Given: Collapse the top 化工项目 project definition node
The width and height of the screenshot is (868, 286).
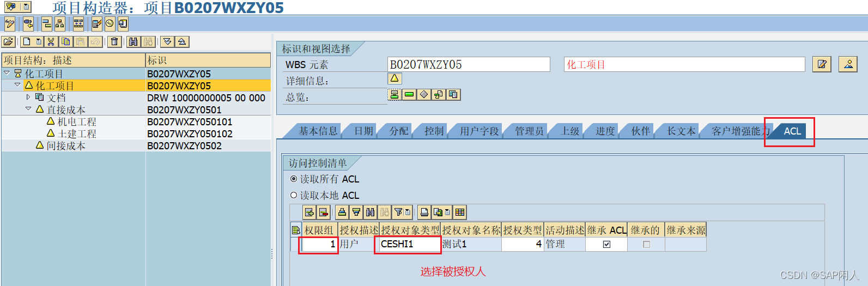Looking at the screenshot, I should (7, 72).
